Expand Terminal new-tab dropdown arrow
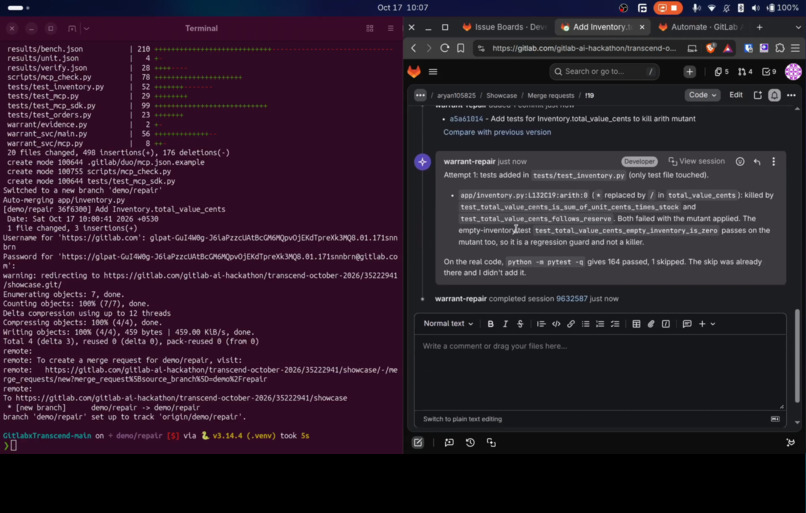The height and width of the screenshot is (513, 806). click(x=86, y=28)
